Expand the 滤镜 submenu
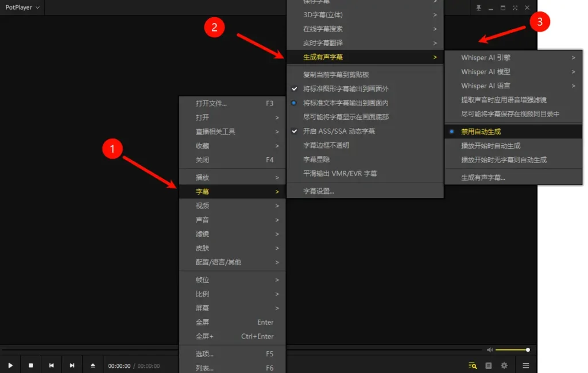This screenshot has width=588, height=373. (233, 234)
